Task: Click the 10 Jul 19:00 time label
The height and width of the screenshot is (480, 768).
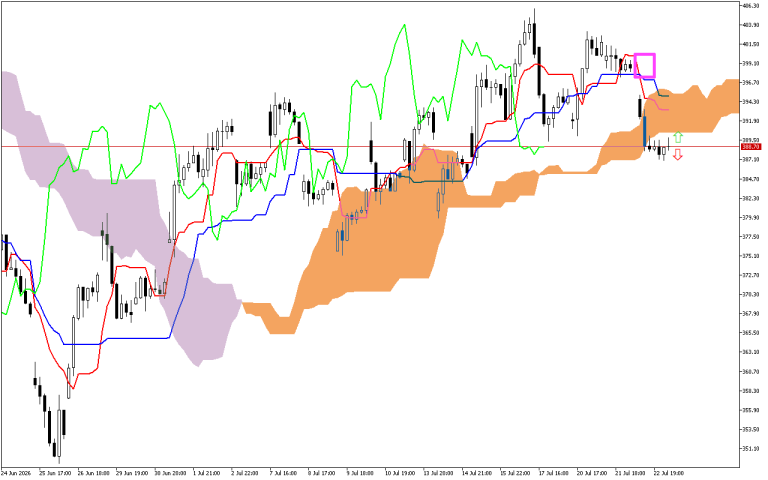Action: [x=398, y=473]
